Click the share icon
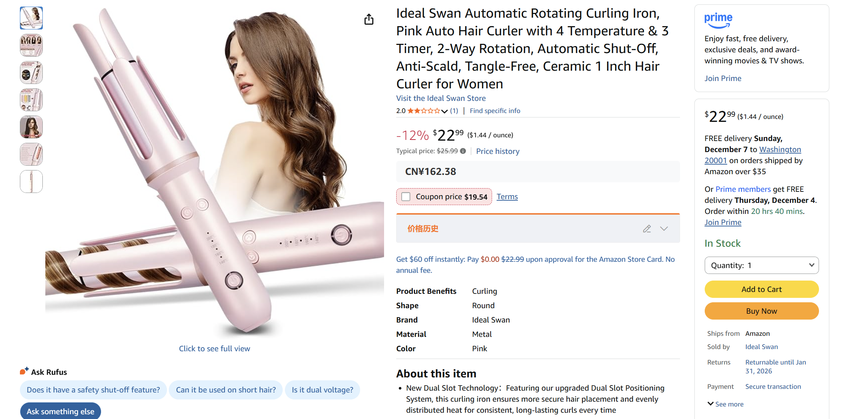868x419 pixels. 369,19
